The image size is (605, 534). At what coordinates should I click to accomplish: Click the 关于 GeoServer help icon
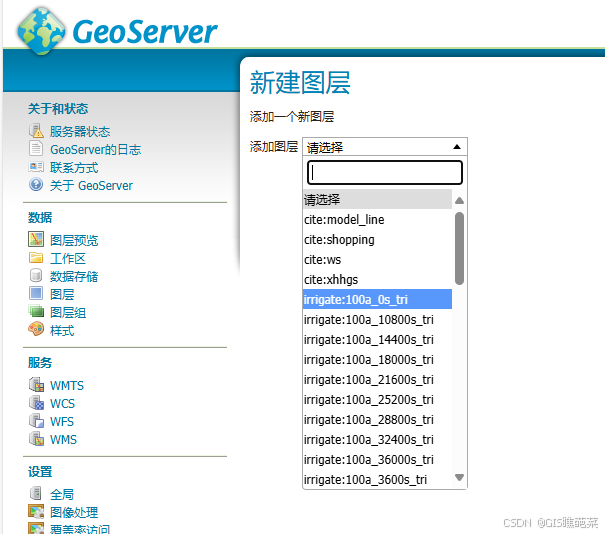36,185
